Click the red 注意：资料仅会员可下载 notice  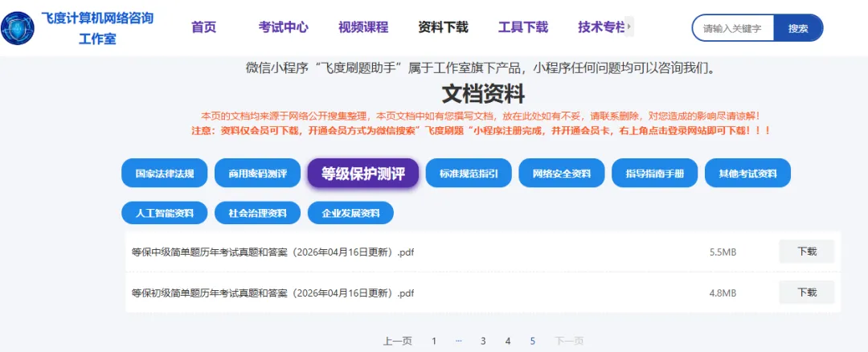pyautogui.click(x=481, y=132)
